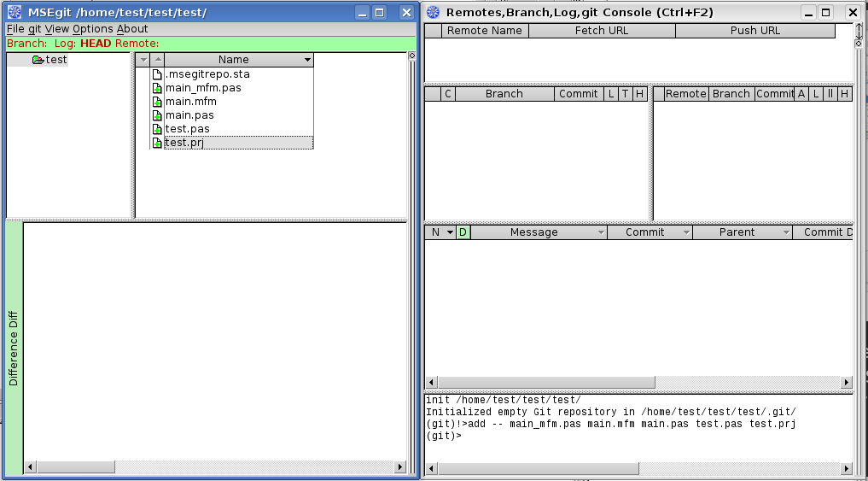
Task: Click the file icon of .msegitrepo.sta
Action: pos(157,74)
